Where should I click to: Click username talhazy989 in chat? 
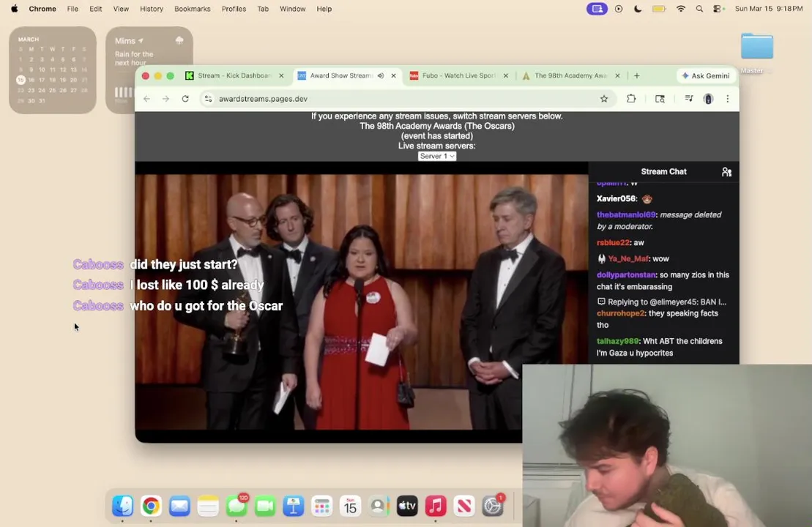[617, 341]
